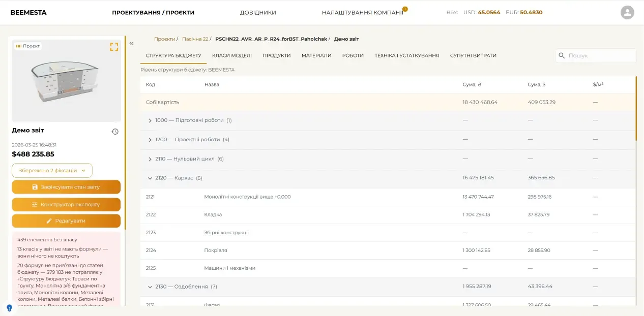Expand the 1000 — Підготовчі роботи row

click(150, 120)
